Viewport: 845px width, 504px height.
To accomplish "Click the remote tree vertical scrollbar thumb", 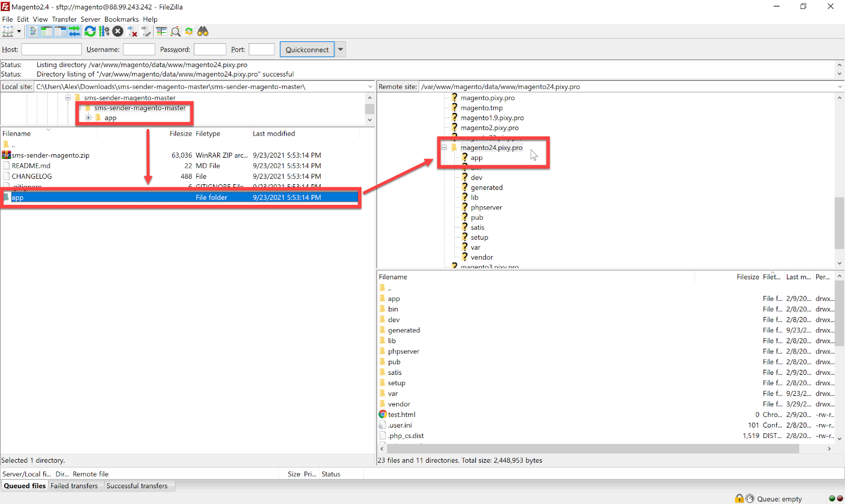I will point(839,223).
